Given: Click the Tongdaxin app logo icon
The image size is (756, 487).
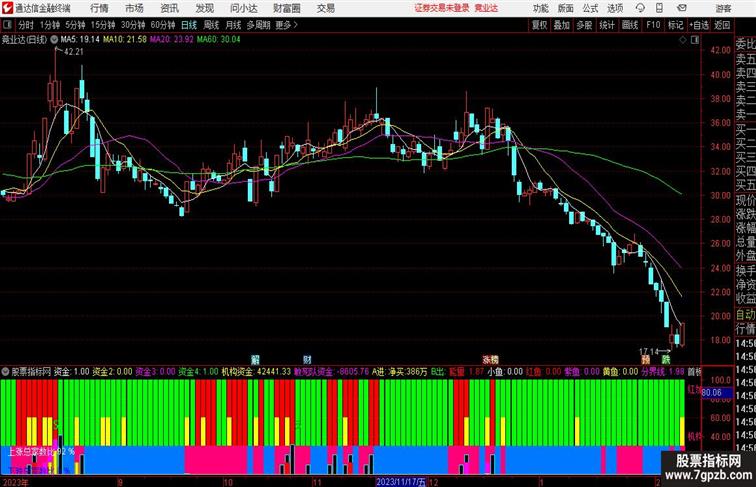Looking at the screenshot, I should [7, 8].
